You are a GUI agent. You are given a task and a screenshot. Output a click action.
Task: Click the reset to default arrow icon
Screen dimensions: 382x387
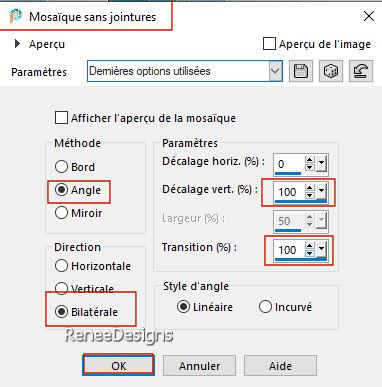coord(361,71)
